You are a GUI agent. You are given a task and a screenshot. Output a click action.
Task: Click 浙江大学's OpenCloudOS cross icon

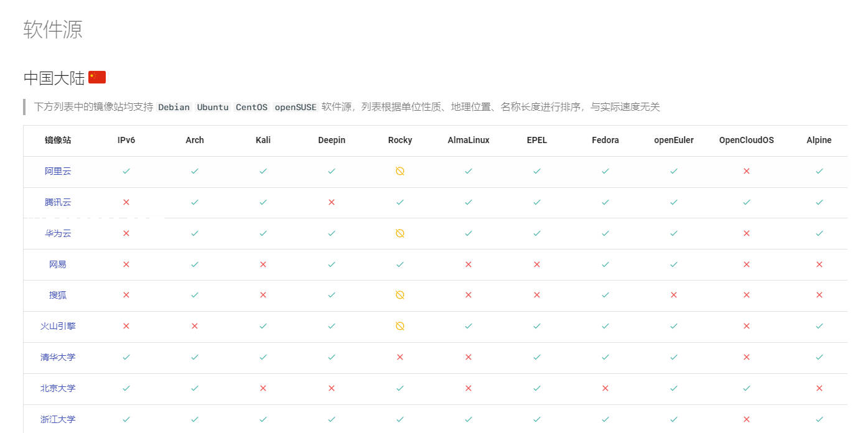[747, 419]
